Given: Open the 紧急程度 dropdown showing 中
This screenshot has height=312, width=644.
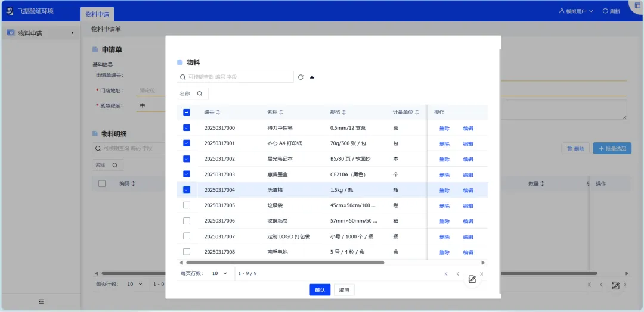Looking at the screenshot, I should pyautogui.click(x=150, y=105).
